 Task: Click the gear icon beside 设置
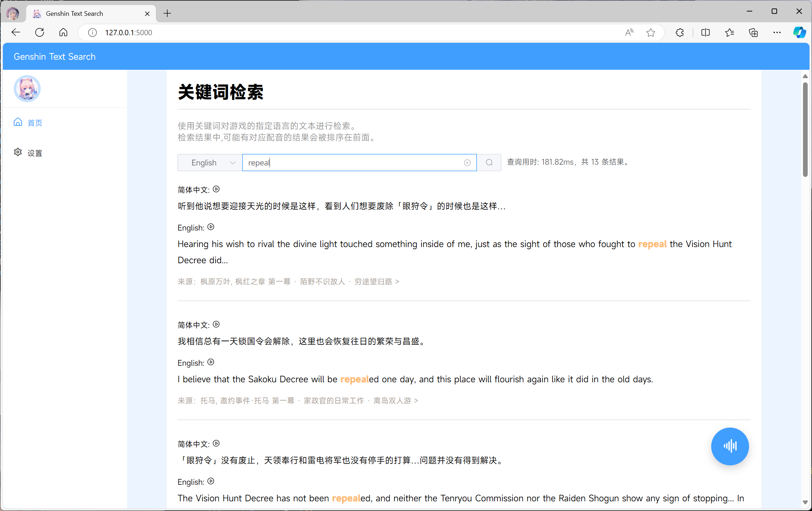tap(18, 152)
